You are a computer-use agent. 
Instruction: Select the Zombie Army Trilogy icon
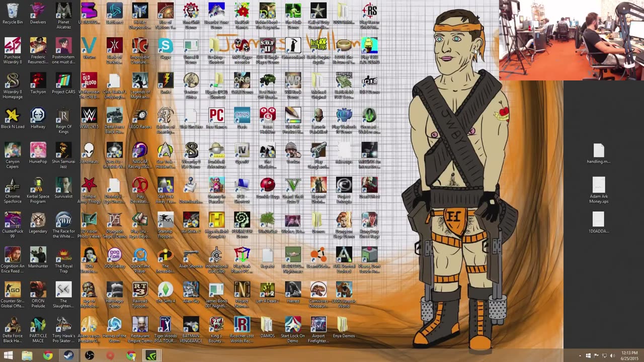(x=89, y=190)
